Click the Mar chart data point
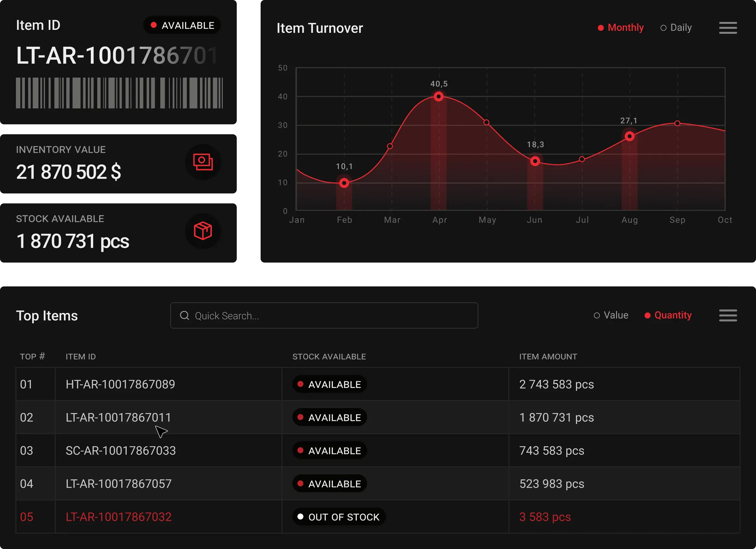The width and height of the screenshot is (756, 549). tap(390, 146)
